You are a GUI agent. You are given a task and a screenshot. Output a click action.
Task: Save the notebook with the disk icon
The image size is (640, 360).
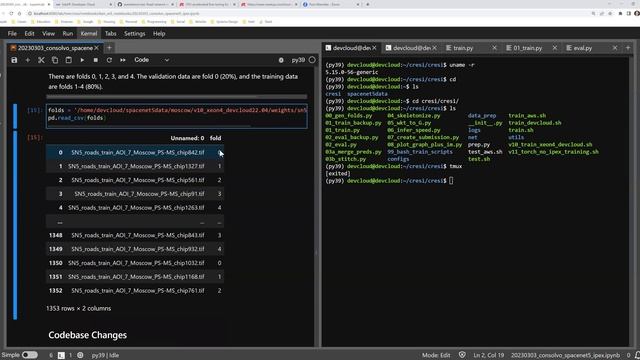(x=14, y=60)
